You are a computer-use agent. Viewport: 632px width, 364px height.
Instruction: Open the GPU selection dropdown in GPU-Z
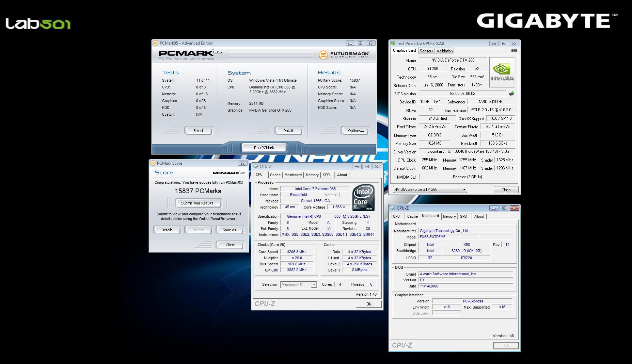pos(430,189)
